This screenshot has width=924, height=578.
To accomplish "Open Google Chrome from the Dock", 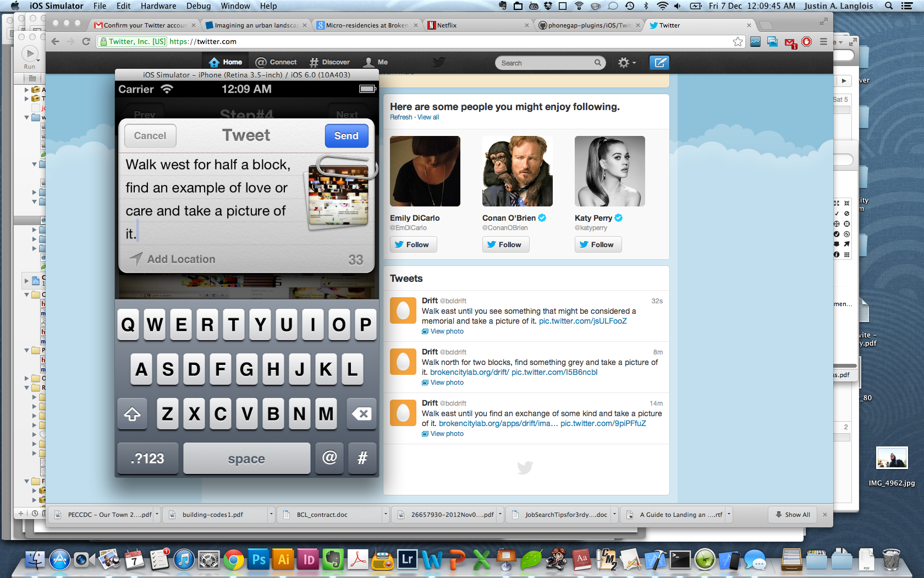I will pos(233,560).
